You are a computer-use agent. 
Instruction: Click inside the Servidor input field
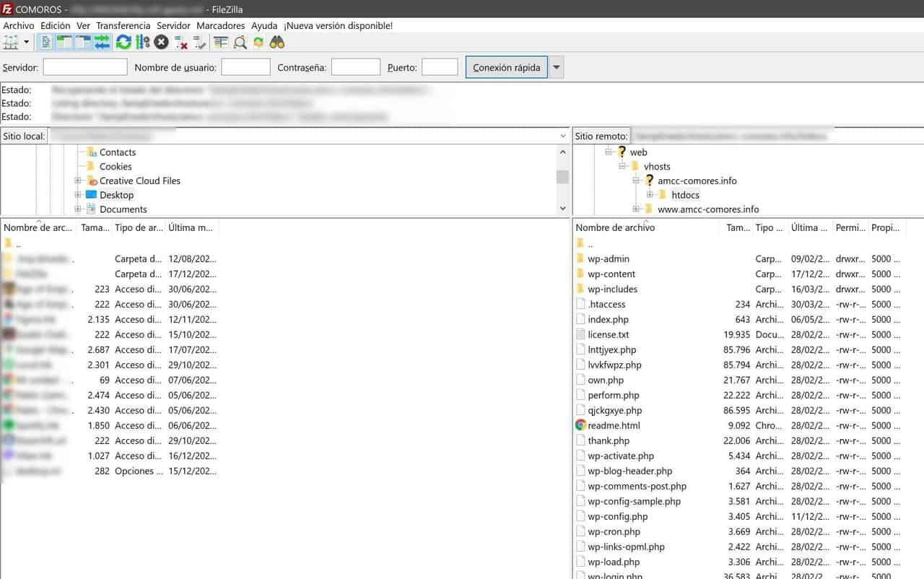(x=84, y=66)
